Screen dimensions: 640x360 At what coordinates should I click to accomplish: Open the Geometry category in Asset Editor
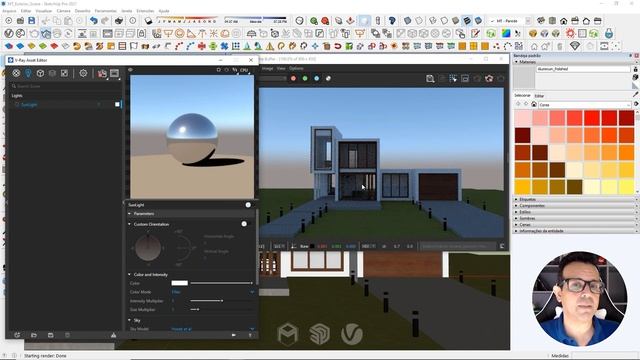coord(40,73)
